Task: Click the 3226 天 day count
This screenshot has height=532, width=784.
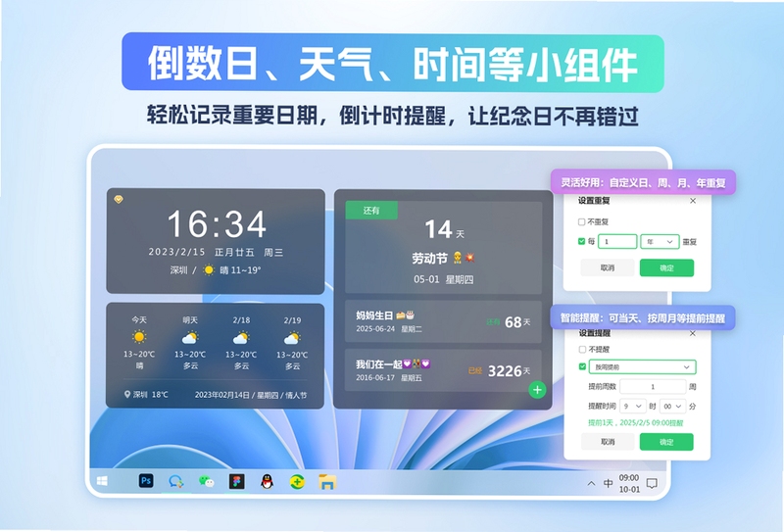Action: [x=509, y=371]
